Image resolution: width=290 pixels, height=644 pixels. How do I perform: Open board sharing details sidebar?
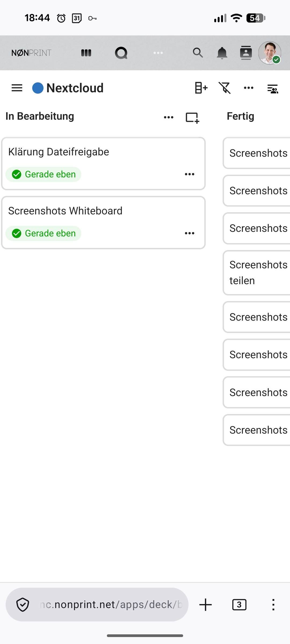[x=273, y=88]
